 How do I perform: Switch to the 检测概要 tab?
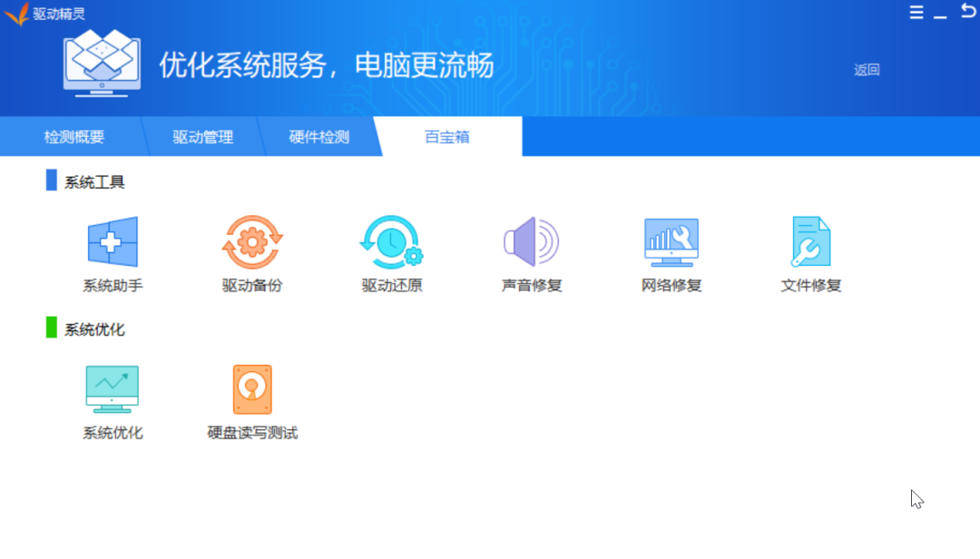point(73,137)
